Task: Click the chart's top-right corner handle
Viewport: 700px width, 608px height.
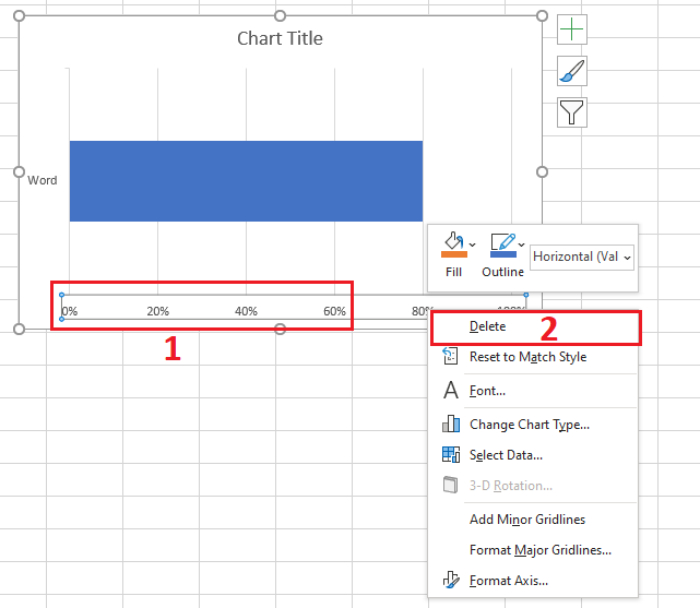Action: [542, 16]
